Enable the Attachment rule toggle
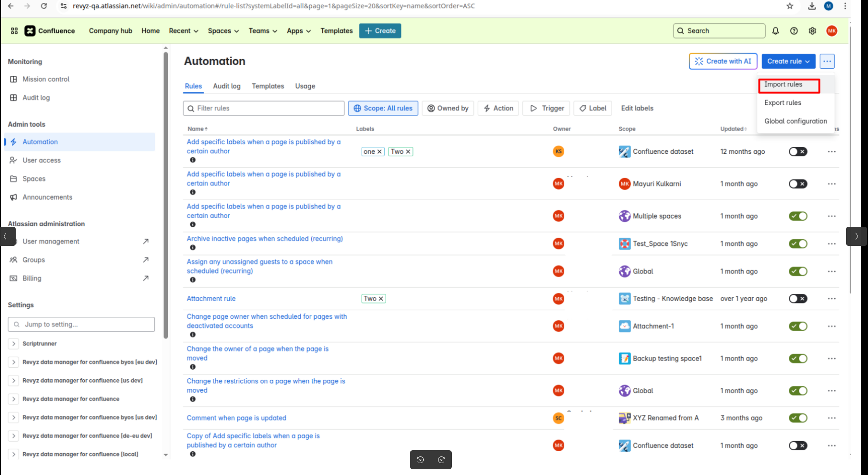Screen dimensions: 868x475 pyautogui.click(x=797, y=299)
